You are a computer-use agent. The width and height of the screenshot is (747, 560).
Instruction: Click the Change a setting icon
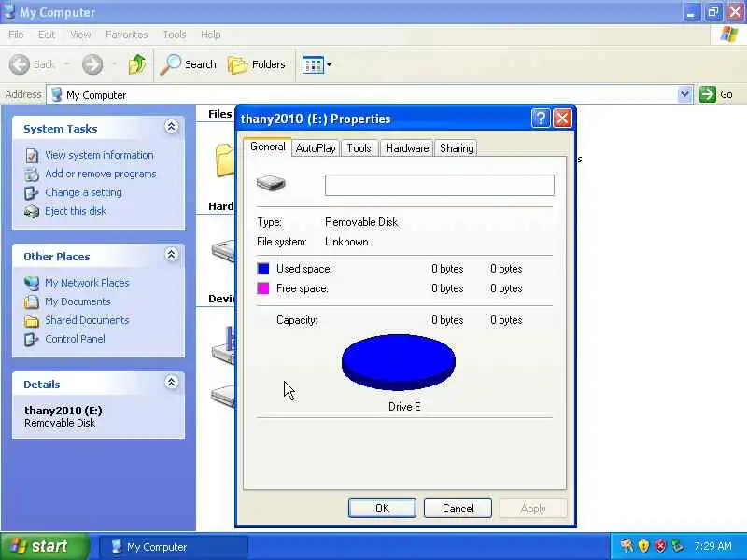point(32,193)
